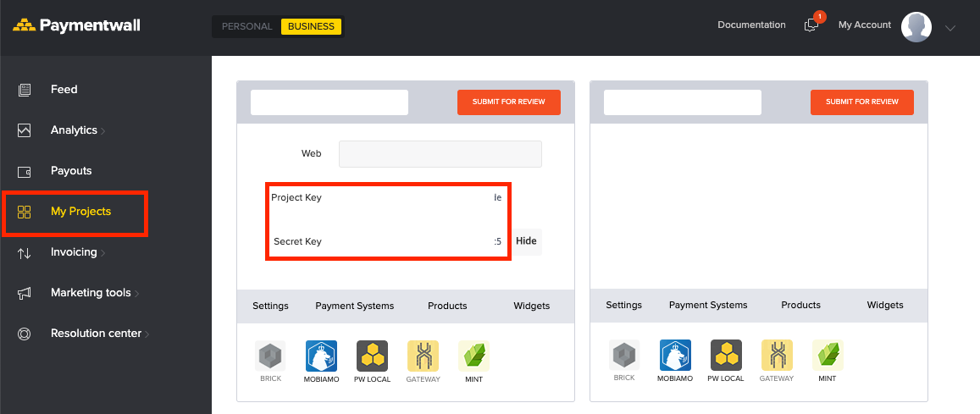
Task: Open Payouts in the sidebar
Action: click(71, 171)
